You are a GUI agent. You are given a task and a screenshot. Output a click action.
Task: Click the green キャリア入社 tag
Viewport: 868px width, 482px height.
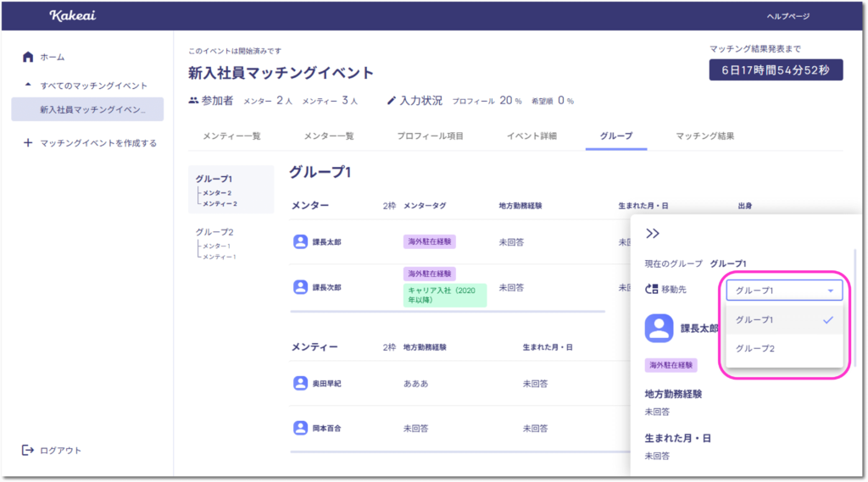pyautogui.click(x=445, y=295)
